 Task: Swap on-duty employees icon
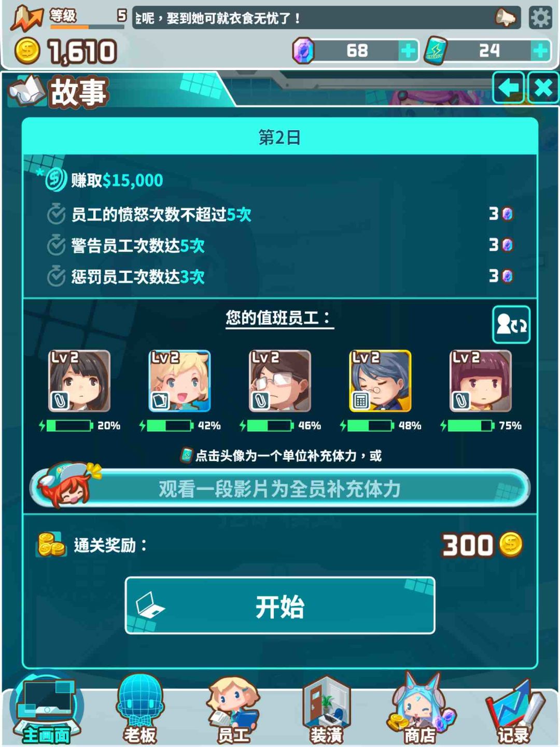(x=511, y=325)
